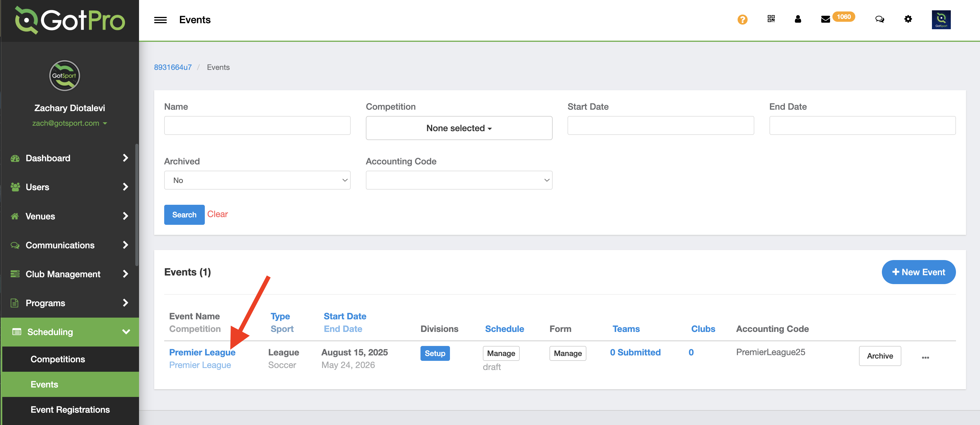This screenshot has width=980, height=425.
Task: Click the New Event button
Action: pos(918,272)
